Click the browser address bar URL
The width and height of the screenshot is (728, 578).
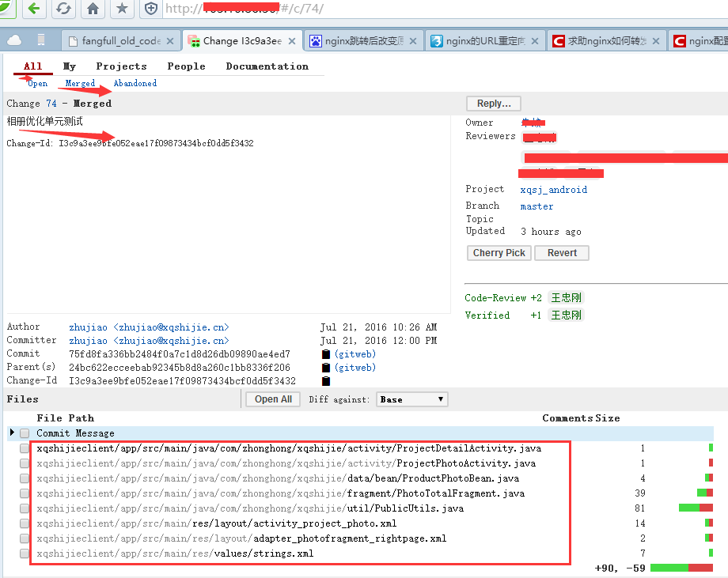coord(446,9)
